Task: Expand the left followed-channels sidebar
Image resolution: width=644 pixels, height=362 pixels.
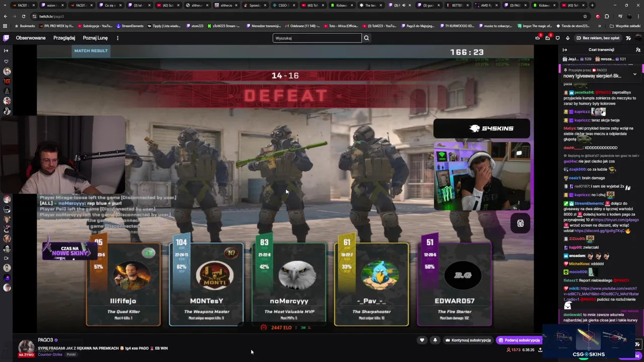Action: [x=6, y=50]
